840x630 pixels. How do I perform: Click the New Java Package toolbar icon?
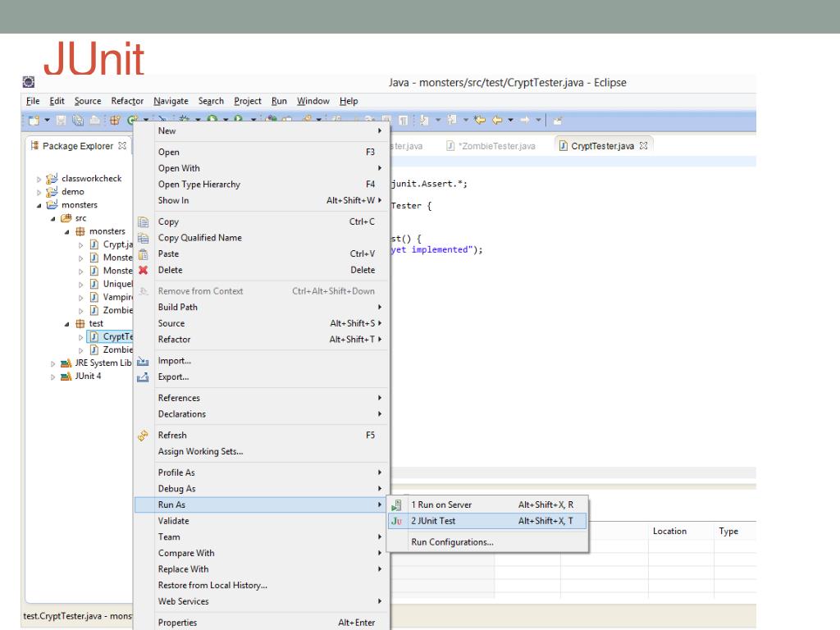pos(115,121)
